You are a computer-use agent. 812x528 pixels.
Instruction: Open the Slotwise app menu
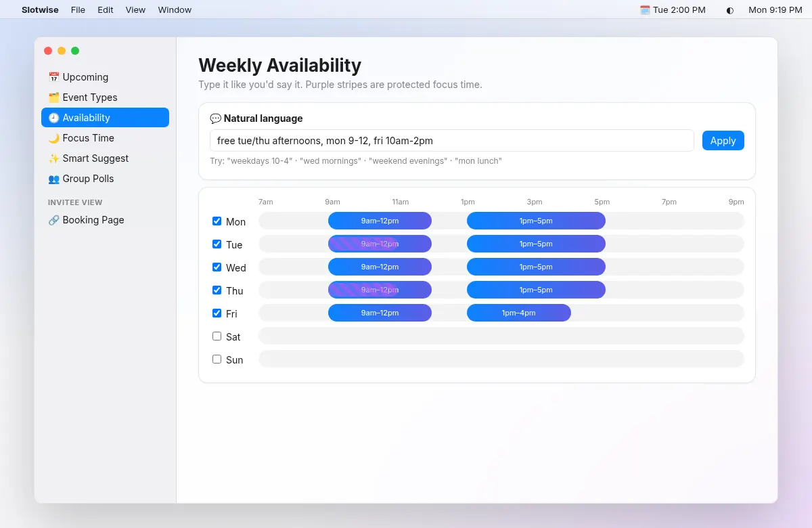click(x=40, y=9)
